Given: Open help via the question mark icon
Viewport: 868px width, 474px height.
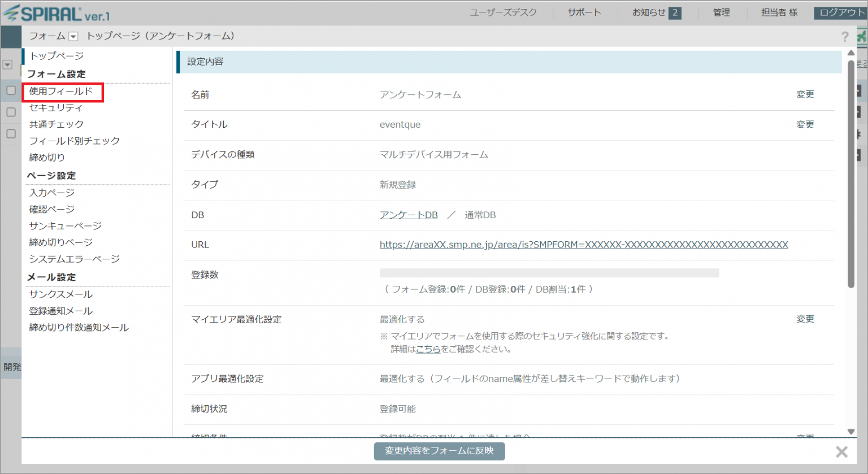Looking at the screenshot, I should coord(845,37).
